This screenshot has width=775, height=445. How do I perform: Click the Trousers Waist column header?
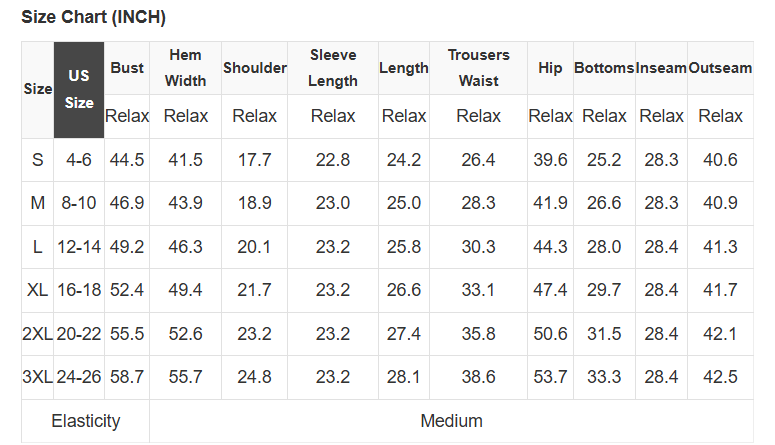coord(479,68)
